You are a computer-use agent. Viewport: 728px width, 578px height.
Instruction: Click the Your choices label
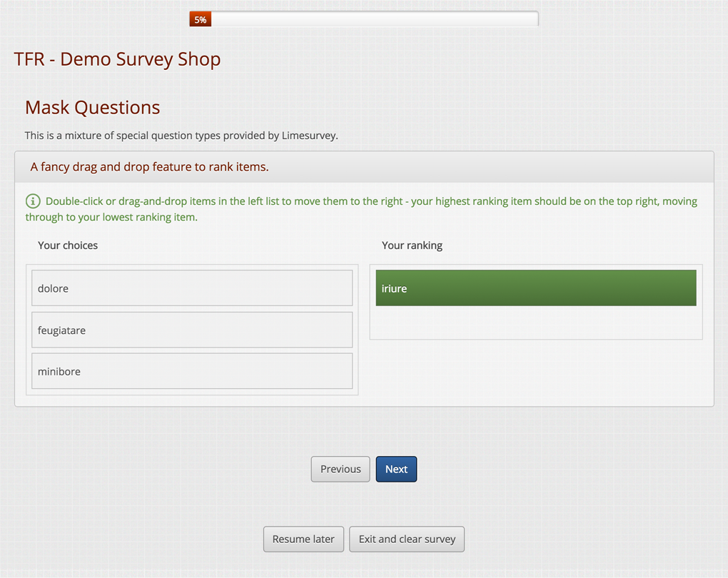(68, 245)
